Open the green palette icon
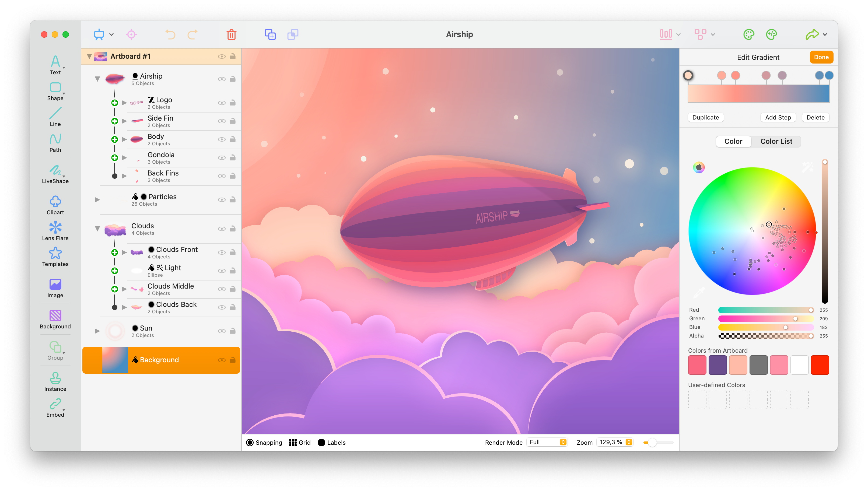Screen dimensions: 868x491 pos(749,34)
